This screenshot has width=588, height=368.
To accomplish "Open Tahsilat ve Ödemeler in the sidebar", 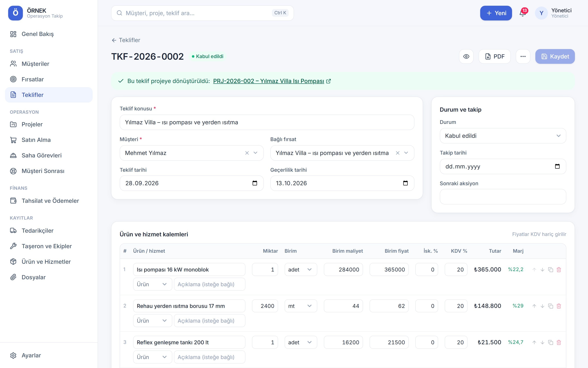I will point(49,201).
